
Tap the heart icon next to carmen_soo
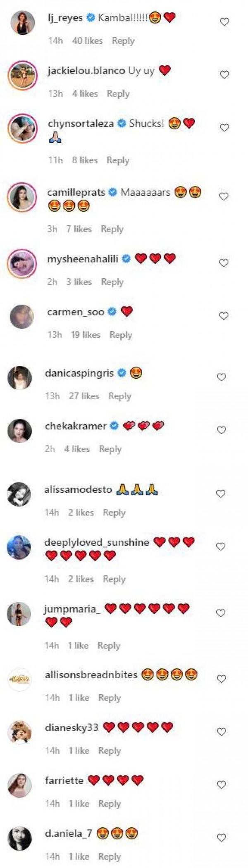(224, 316)
